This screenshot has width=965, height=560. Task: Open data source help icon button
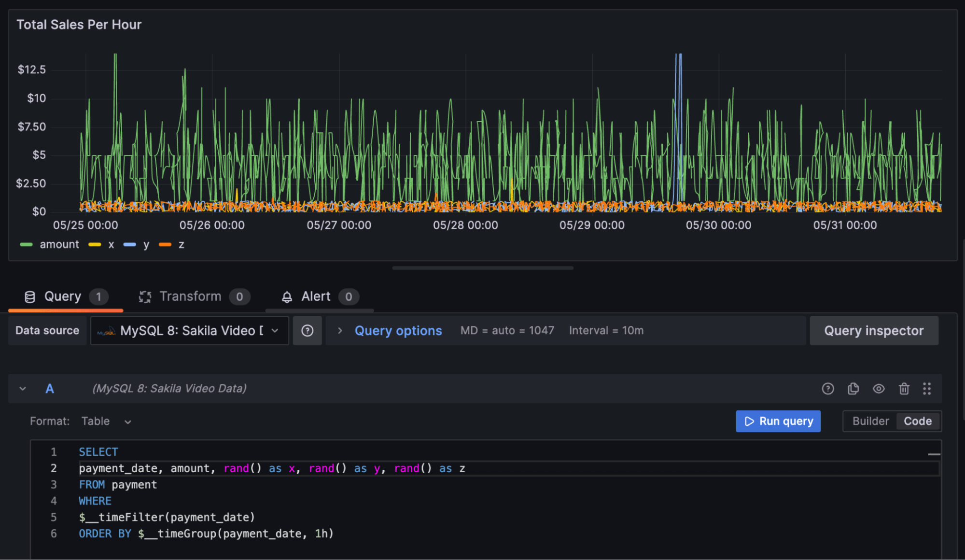coord(307,331)
